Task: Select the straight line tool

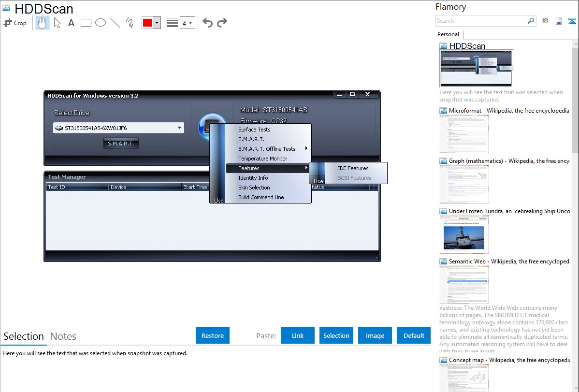Action: coord(115,23)
